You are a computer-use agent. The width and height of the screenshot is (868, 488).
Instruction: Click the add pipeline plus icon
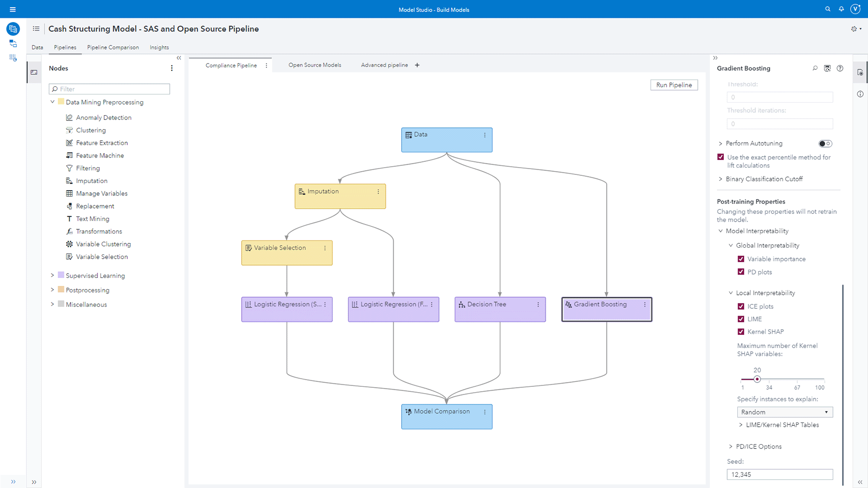click(x=417, y=65)
